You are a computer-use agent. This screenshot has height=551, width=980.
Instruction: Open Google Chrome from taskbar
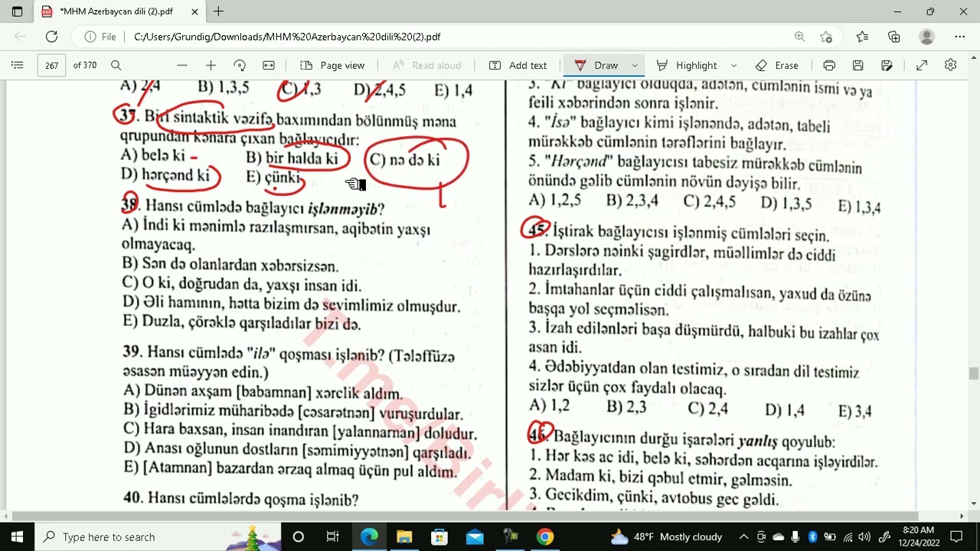545,536
